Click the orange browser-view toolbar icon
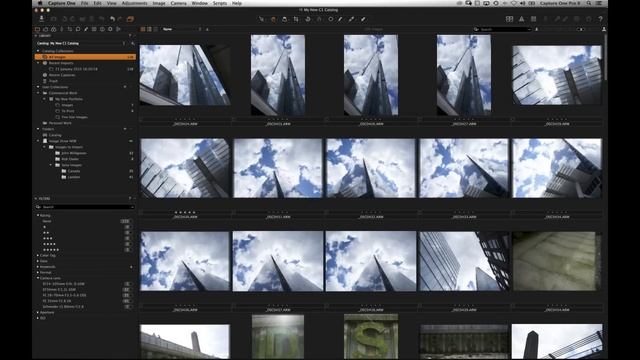Image resolution: width=640 pixels, height=360 pixels. tap(130, 19)
